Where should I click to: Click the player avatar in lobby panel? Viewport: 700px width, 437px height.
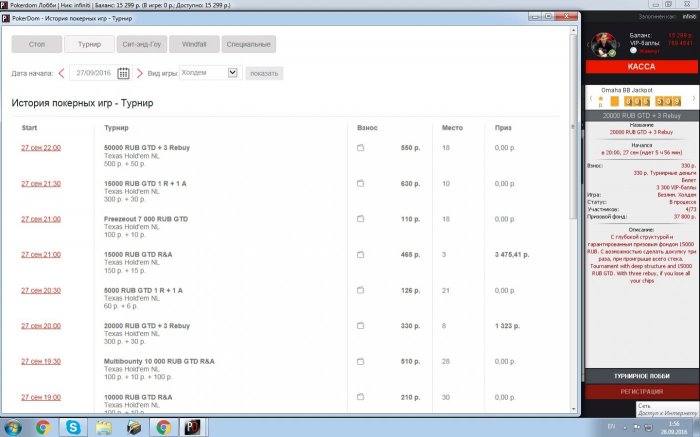(x=604, y=44)
